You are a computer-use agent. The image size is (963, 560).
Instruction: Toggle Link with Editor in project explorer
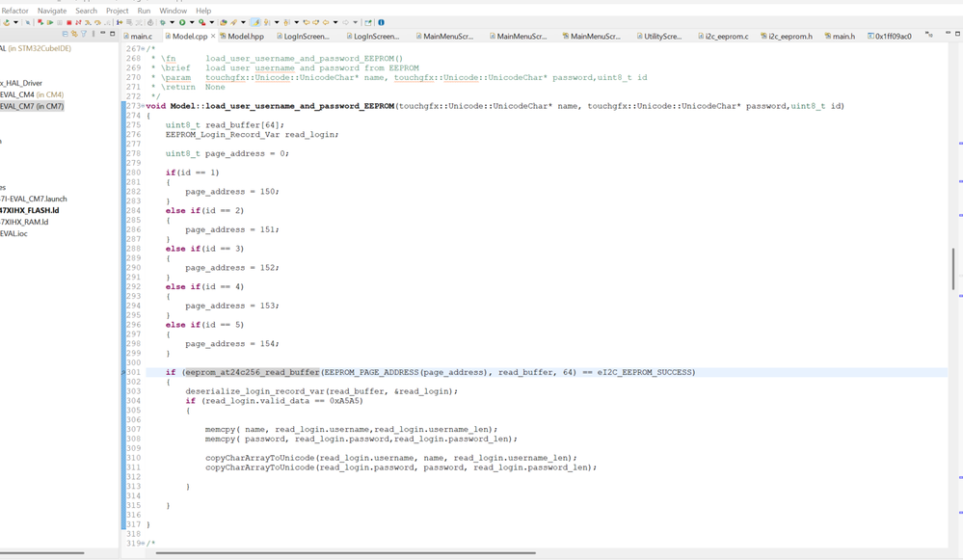(74, 35)
